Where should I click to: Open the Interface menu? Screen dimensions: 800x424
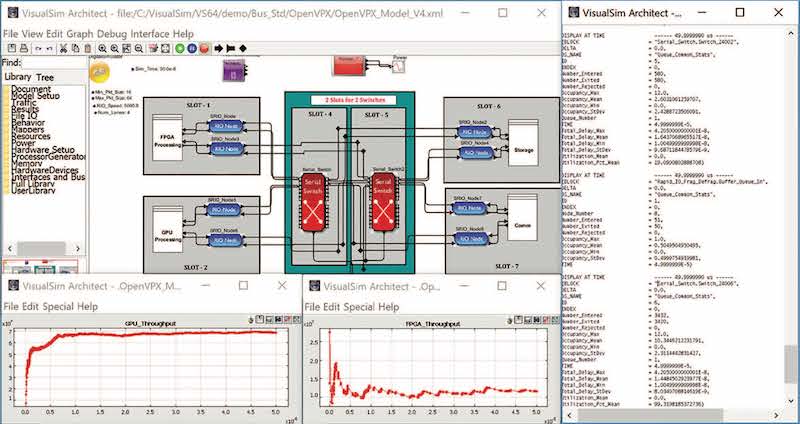coord(150,34)
